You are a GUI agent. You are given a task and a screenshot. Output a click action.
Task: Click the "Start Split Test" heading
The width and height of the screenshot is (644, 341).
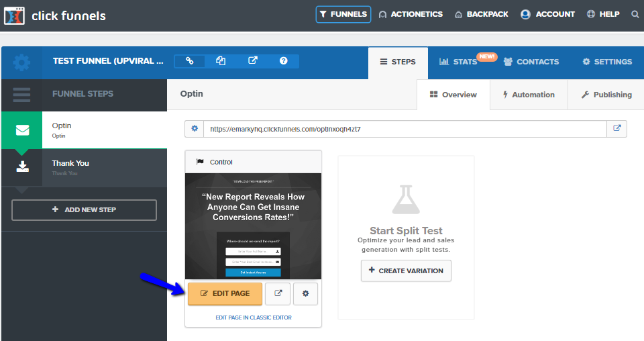406,230
